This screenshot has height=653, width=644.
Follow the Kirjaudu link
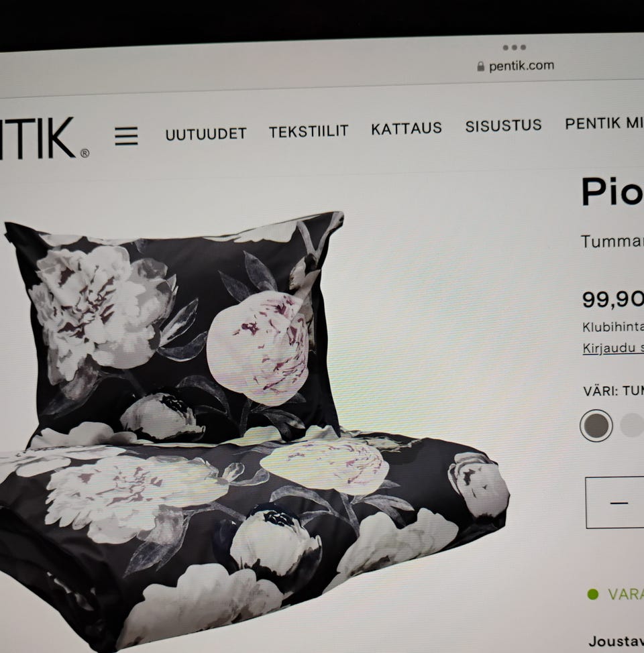tap(613, 348)
